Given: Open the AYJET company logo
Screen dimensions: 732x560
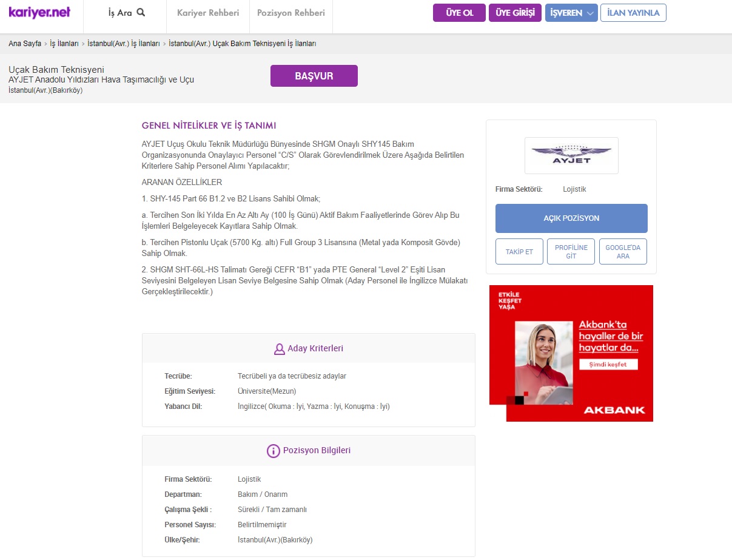Looking at the screenshot, I should pyautogui.click(x=571, y=156).
